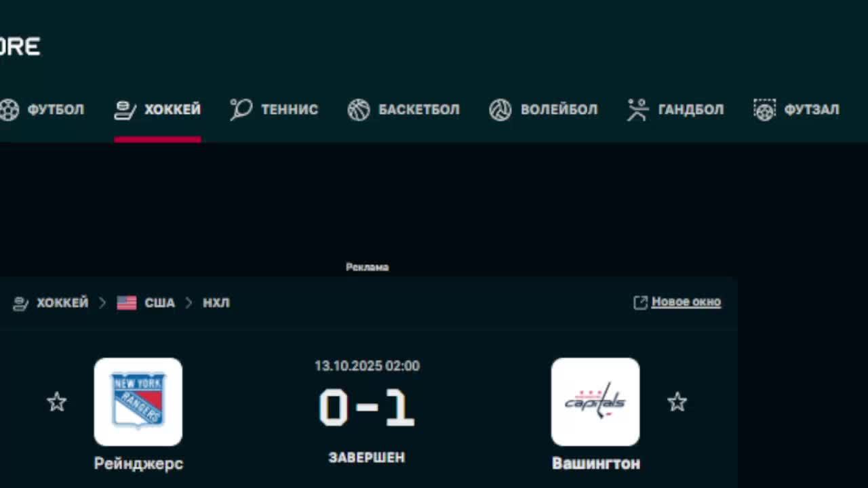Open the Новое окно link
This screenshot has height=488, width=868.
click(x=686, y=302)
